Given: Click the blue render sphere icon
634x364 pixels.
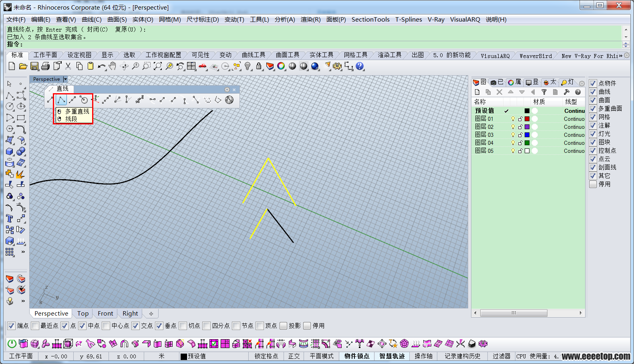Looking at the screenshot, I should [315, 66].
